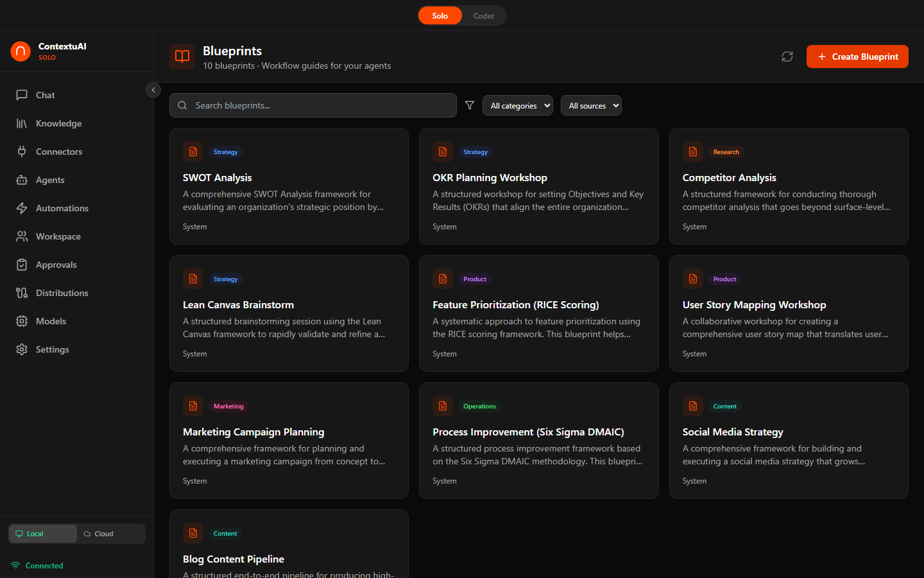
Task: Click the User Story Mapping document icon
Action: 693,279
